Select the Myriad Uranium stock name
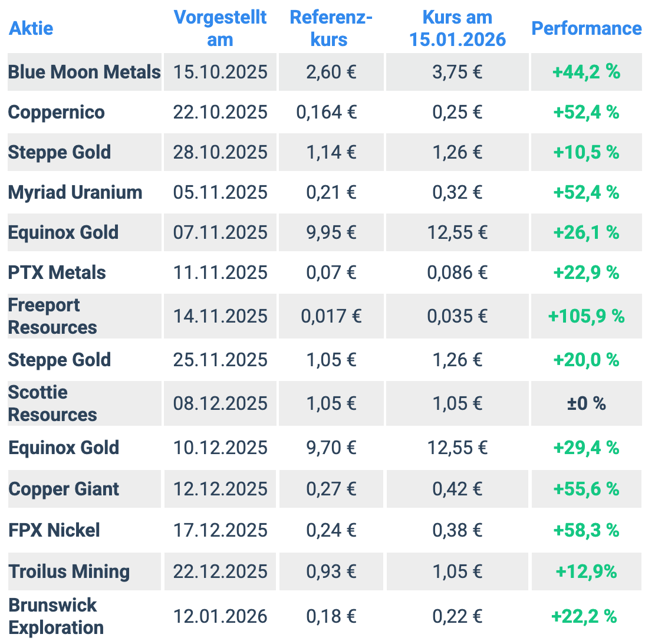The width and height of the screenshot is (645, 644). (75, 192)
